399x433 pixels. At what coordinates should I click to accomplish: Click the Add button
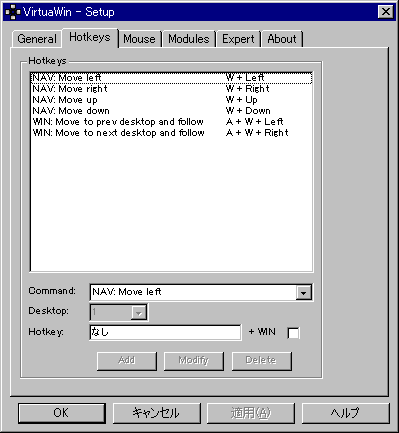(127, 361)
